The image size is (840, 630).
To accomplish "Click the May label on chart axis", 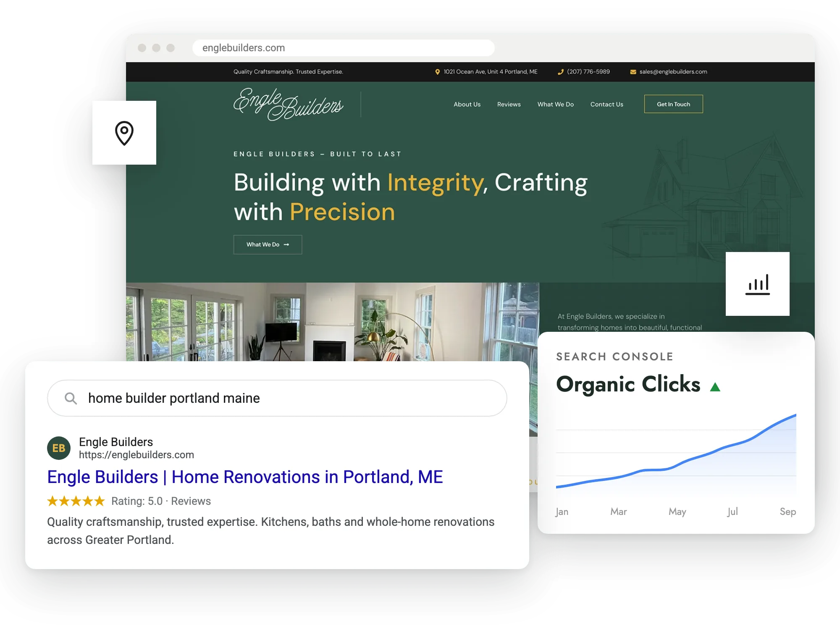I will [x=677, y=512].
